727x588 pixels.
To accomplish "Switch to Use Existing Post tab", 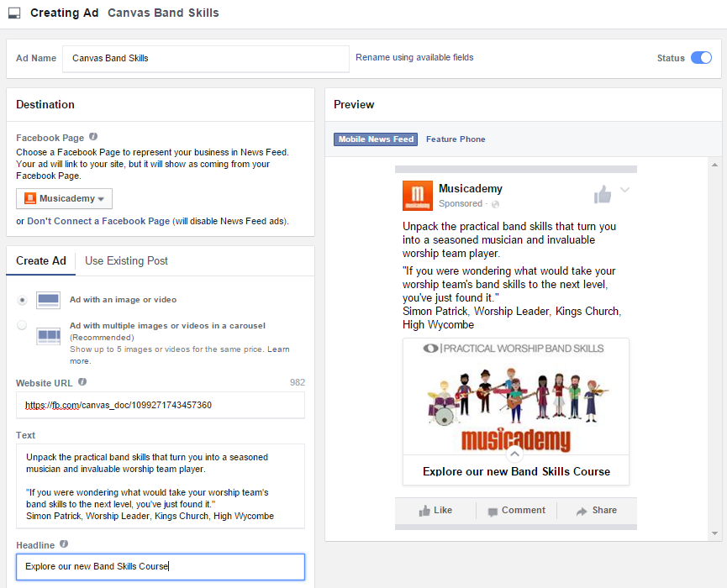I will (x=126, y=261).
